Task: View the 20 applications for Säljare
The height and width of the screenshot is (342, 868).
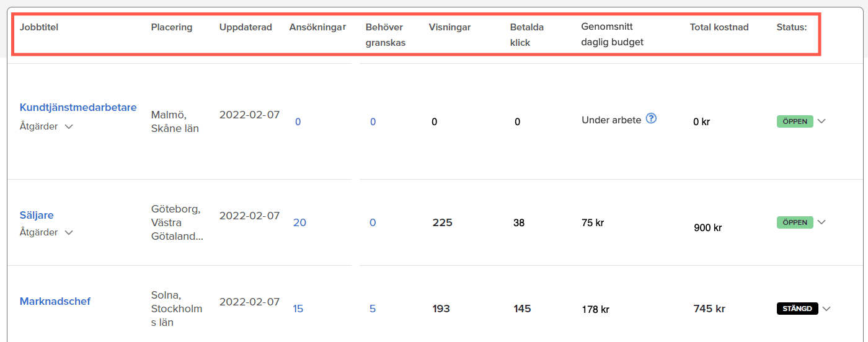Action: tap(299, 222)
